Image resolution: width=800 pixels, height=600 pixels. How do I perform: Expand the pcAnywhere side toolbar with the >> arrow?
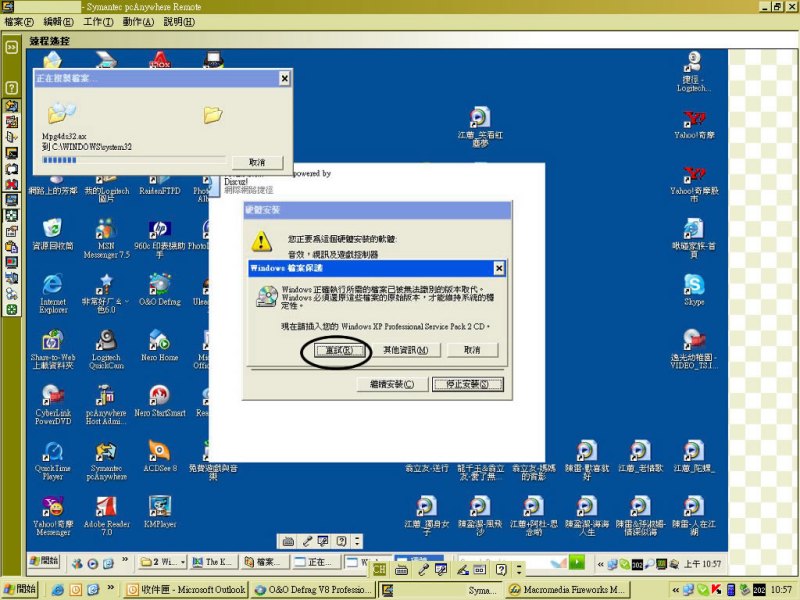(11, 47)
